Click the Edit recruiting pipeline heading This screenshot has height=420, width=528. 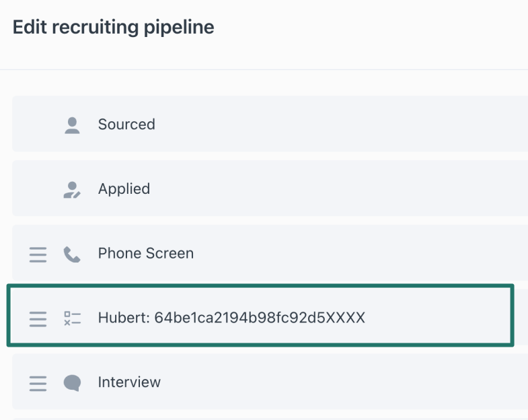(114, 27)
